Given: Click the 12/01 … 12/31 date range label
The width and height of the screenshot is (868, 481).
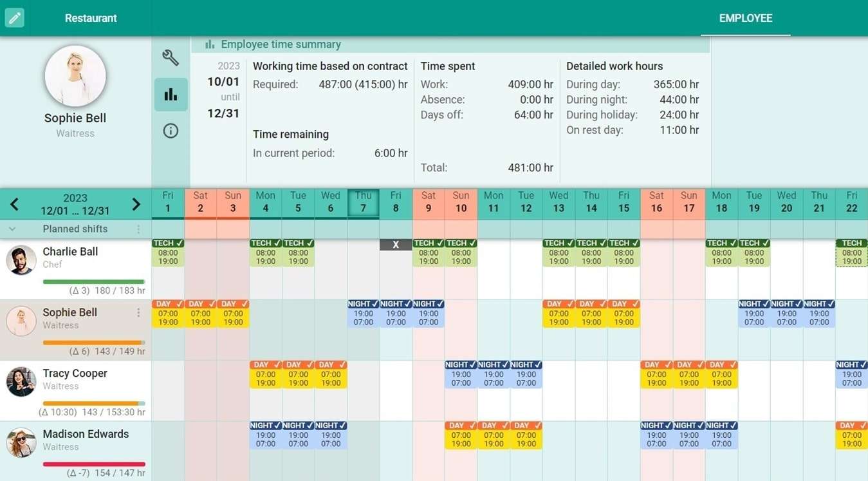Looking at the screenshot, I should 75,211.
